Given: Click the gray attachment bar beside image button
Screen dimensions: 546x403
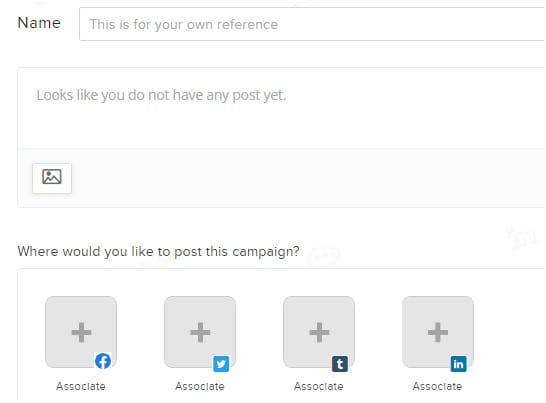Looking at the screenshot, I should [306, 178].
